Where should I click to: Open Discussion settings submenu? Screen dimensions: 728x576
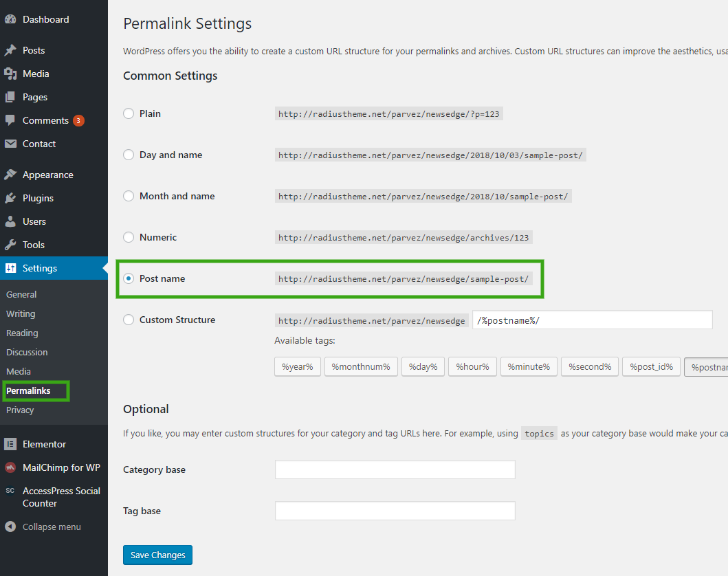pyautogui.click(x=27, y=353)
